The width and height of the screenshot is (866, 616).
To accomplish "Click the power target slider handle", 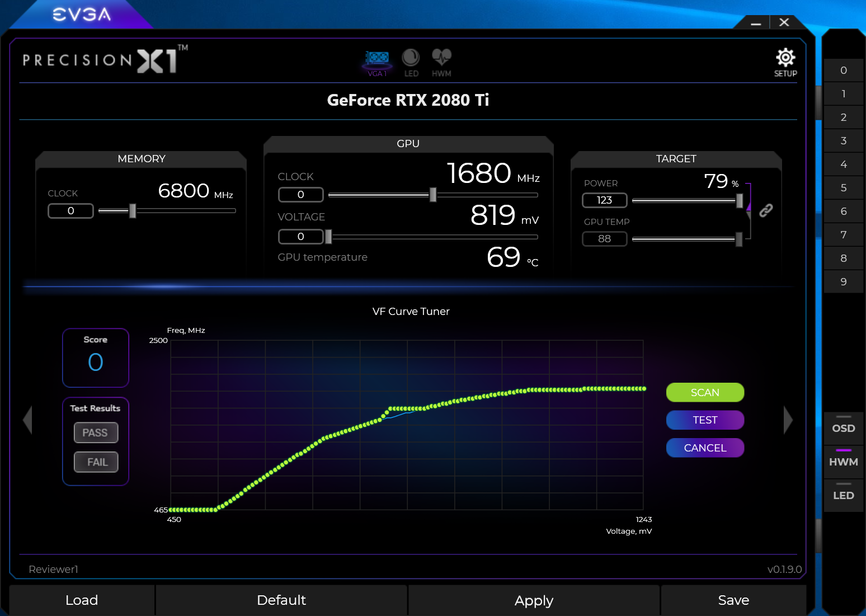I will pyautogui.click(x=740, y=200).
